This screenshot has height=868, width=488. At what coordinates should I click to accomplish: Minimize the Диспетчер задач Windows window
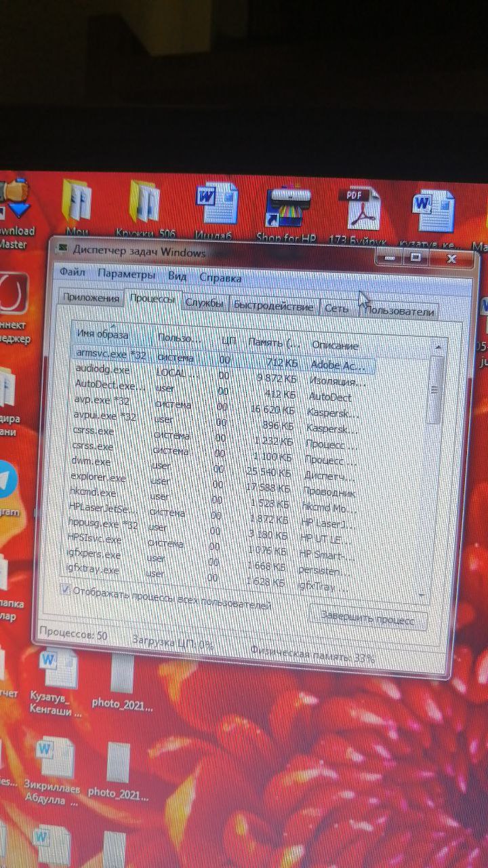[x=388, y=256]
